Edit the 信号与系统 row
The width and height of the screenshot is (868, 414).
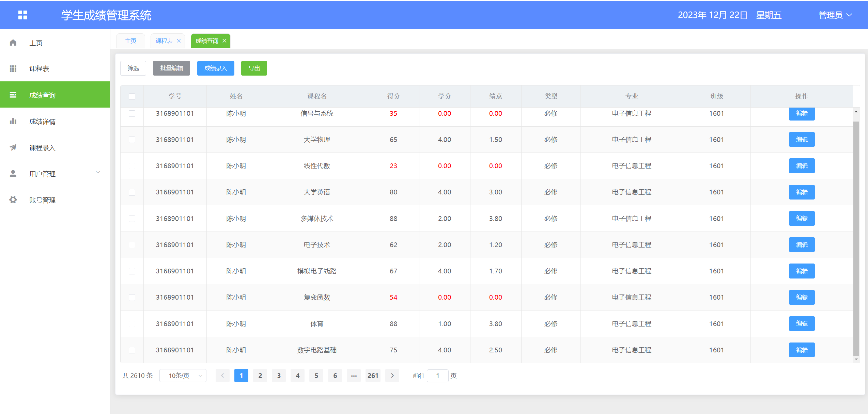tap(802, 114)
